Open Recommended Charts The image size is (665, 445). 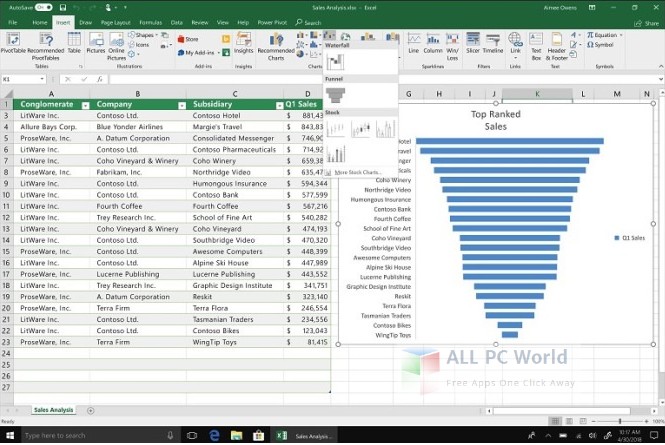pos(276,47)
